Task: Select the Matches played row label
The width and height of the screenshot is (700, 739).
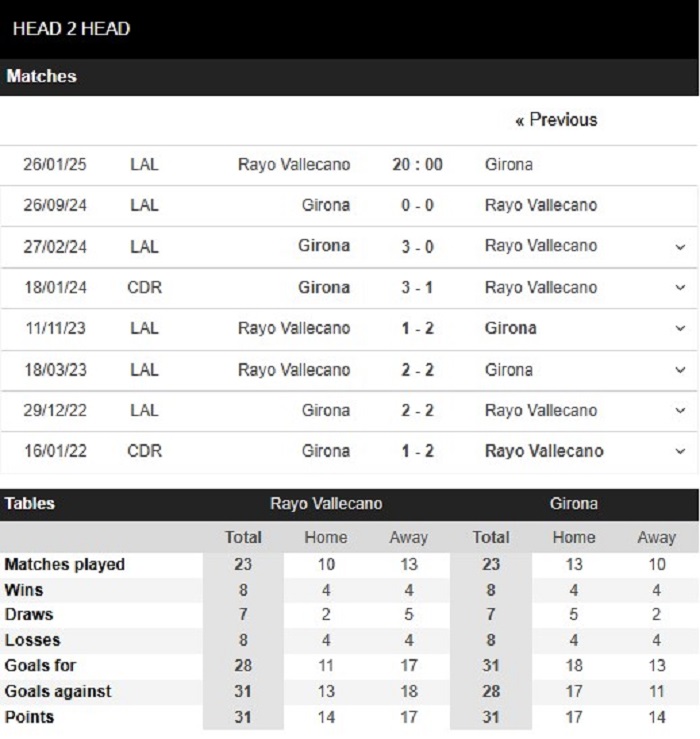Action: coord(65,564)
